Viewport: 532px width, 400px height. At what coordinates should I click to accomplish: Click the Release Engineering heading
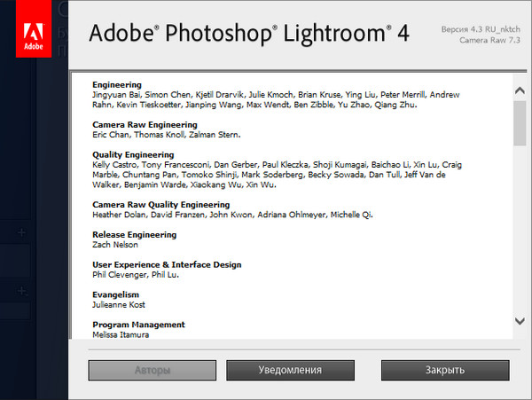[134, 235]
